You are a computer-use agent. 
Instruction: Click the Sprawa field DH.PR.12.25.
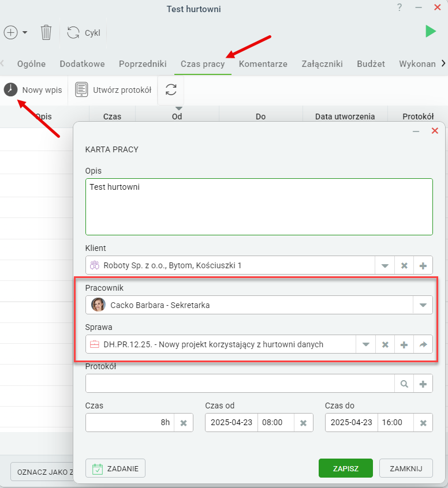(221, 344)
